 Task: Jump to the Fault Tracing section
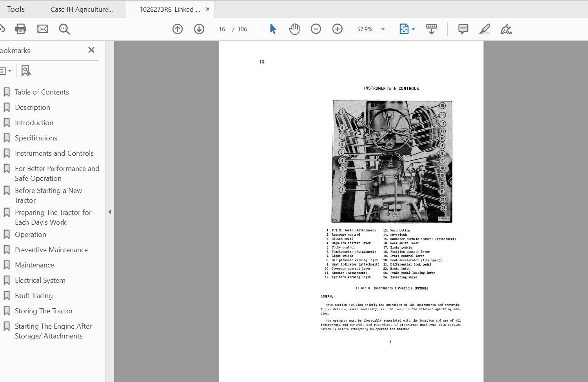pos(34,295)
